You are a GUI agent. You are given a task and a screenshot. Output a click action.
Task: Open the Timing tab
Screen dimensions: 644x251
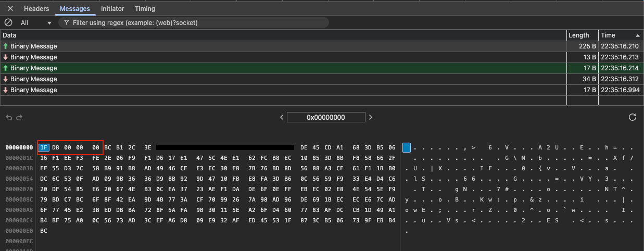point(145,9)
